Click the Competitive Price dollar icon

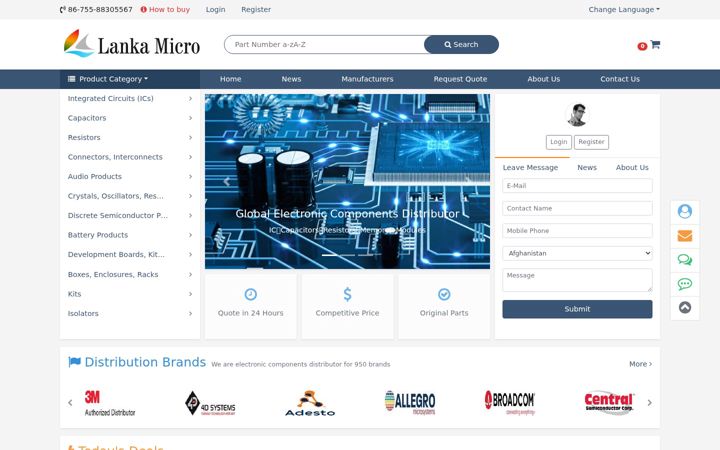coord(347,294)
